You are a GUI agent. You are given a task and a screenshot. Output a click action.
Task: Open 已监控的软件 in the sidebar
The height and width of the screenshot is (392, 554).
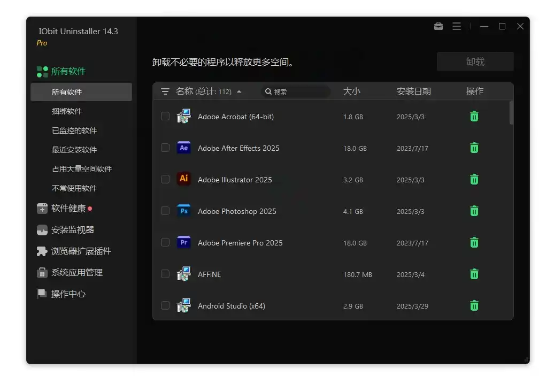pos(74,130)
